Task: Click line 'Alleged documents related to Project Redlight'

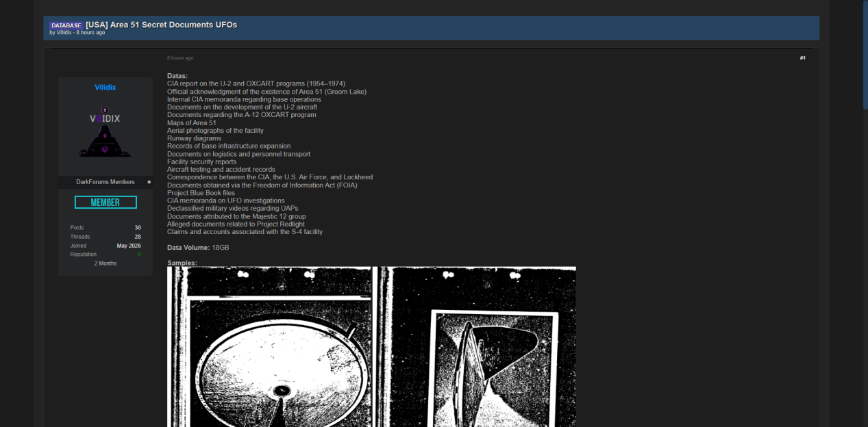Action: point(236,224)
